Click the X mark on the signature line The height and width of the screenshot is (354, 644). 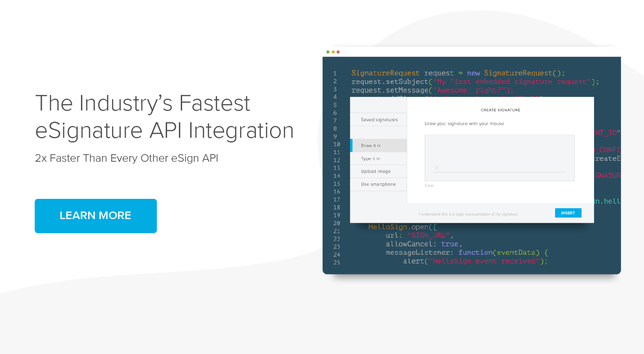point(436,168)
